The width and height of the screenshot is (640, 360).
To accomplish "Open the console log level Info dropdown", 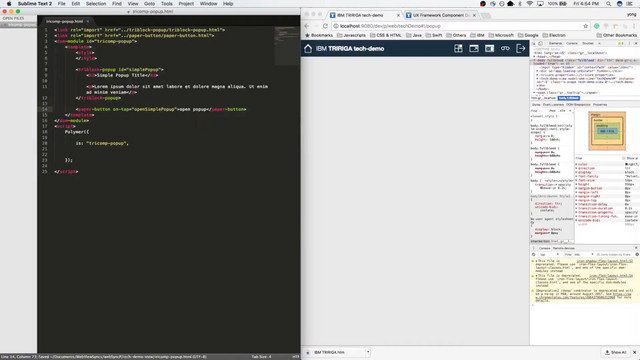I will (x=584, y=254).
